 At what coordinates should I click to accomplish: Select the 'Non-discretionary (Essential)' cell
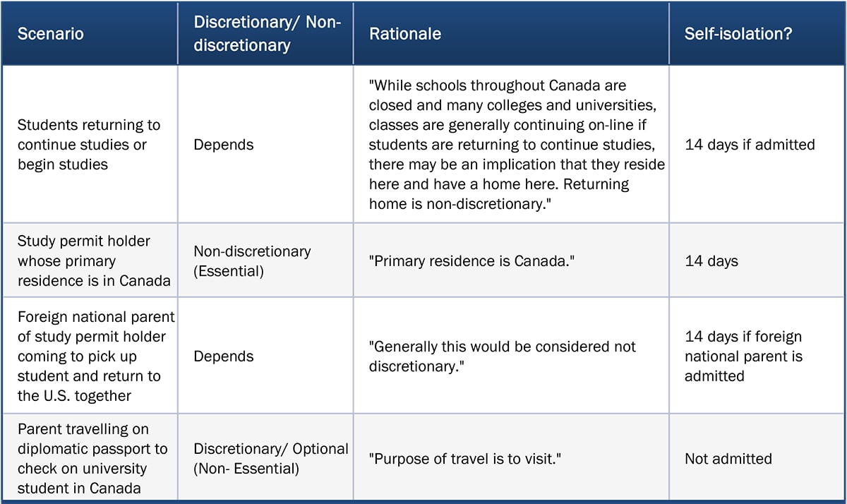252,260
